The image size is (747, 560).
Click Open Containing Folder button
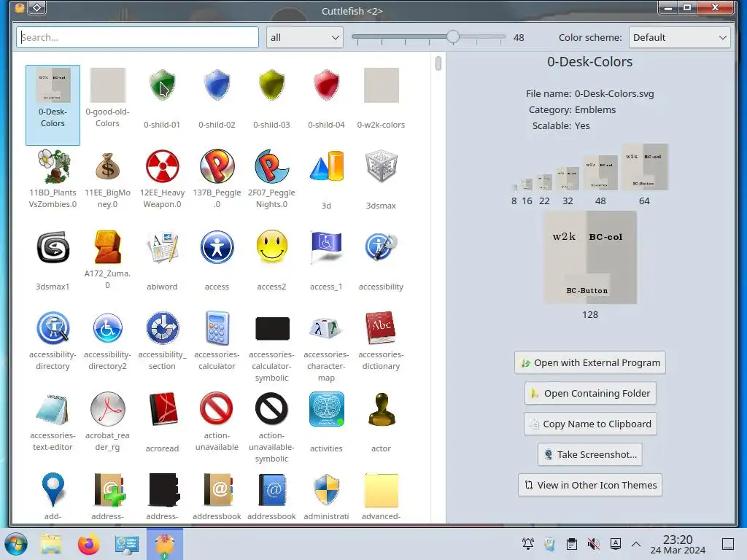tap(590, 393)
